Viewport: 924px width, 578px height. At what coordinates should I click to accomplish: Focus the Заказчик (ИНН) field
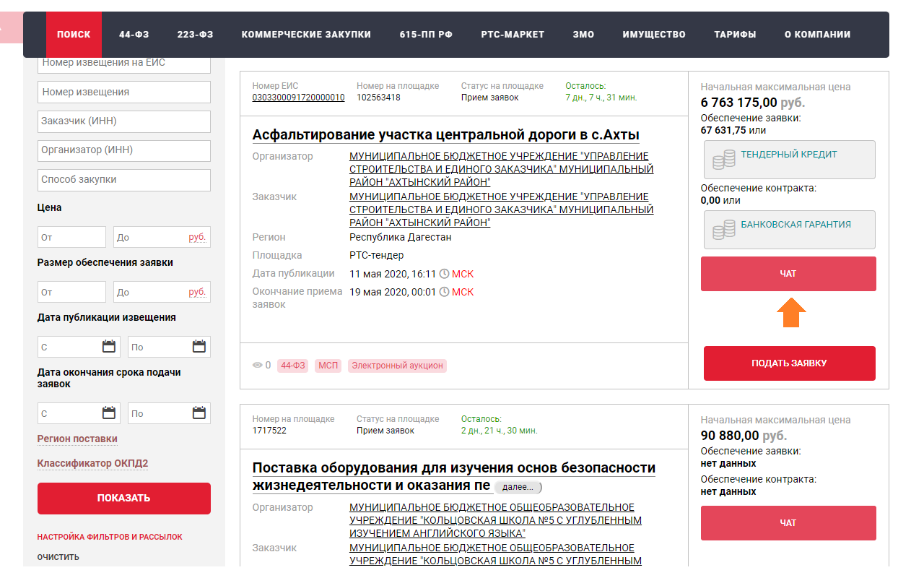point(124,121)
